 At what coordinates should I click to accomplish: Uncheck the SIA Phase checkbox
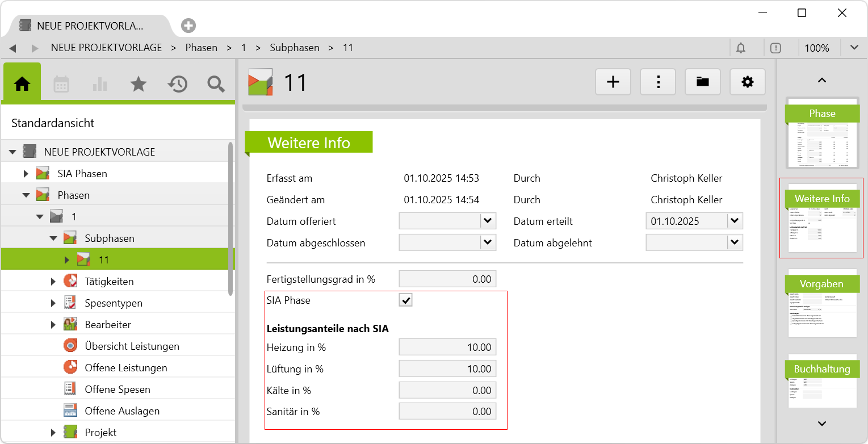click(x=405, y=300)
